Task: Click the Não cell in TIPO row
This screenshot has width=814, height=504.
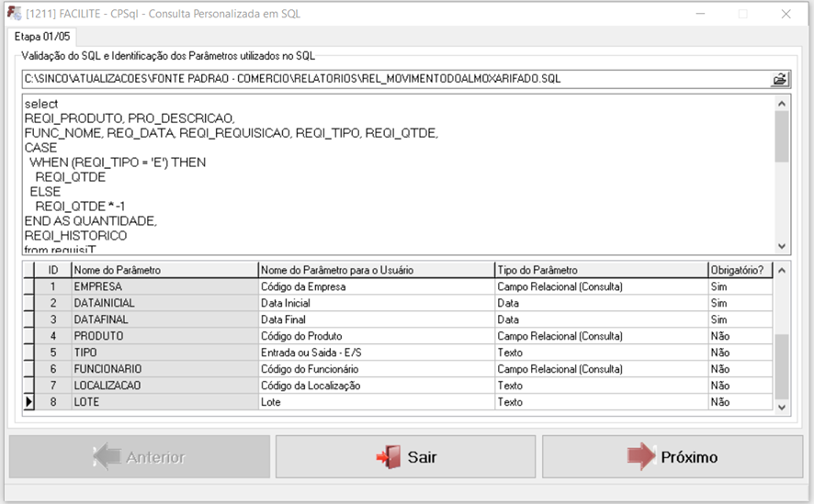Action: click(741, 353)
